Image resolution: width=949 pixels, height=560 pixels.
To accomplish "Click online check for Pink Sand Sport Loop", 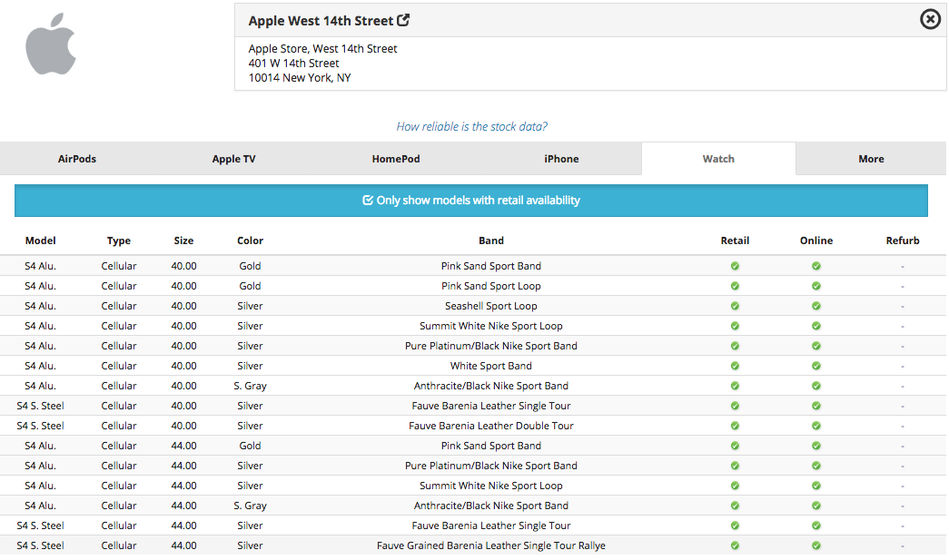I will 816,286.
